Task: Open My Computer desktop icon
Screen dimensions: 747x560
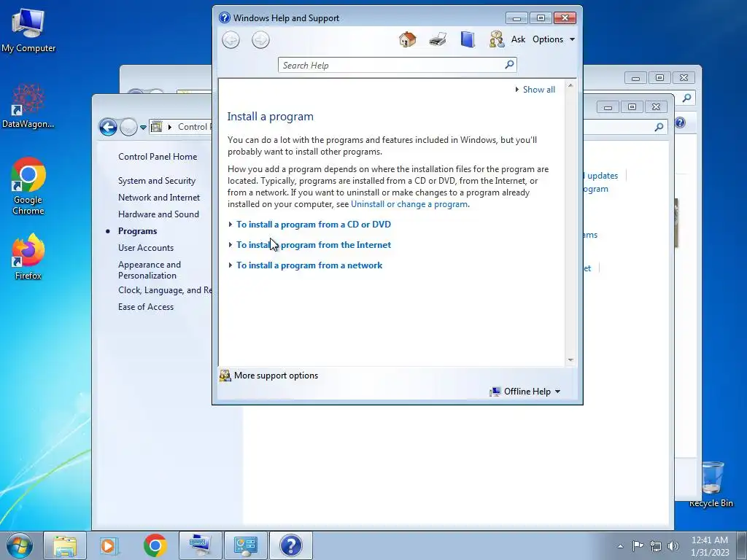Action: click(x=28, y=31)
